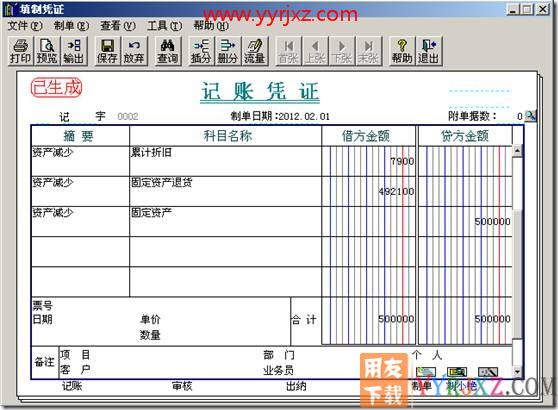The height and width of the screenshot is (410, 558).
Task: Click the 科目名称 column header
Action: click(x=226, y=136)
